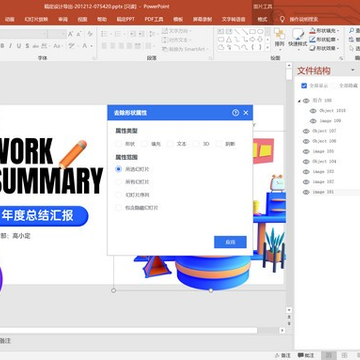This screenshot has height=360, width=360.
Task: Toggle visibility of Object 104
Action: (x=306, y=162)
